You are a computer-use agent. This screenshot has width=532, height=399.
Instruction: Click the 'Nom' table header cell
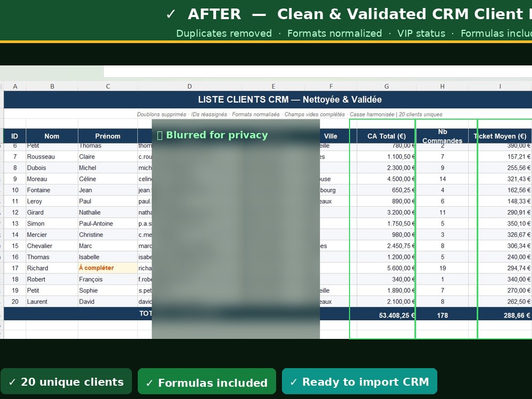click(x=52, y=136)
